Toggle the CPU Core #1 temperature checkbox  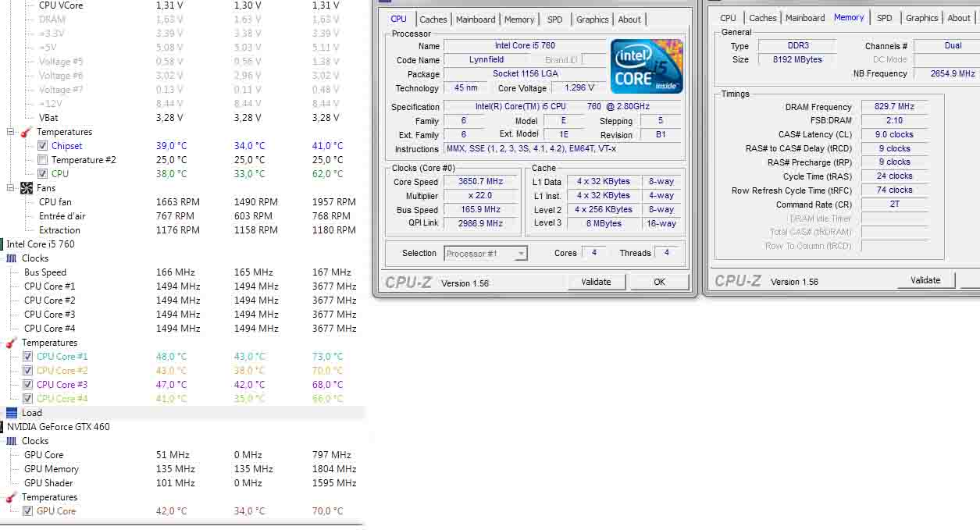click(x=28, y=357)
